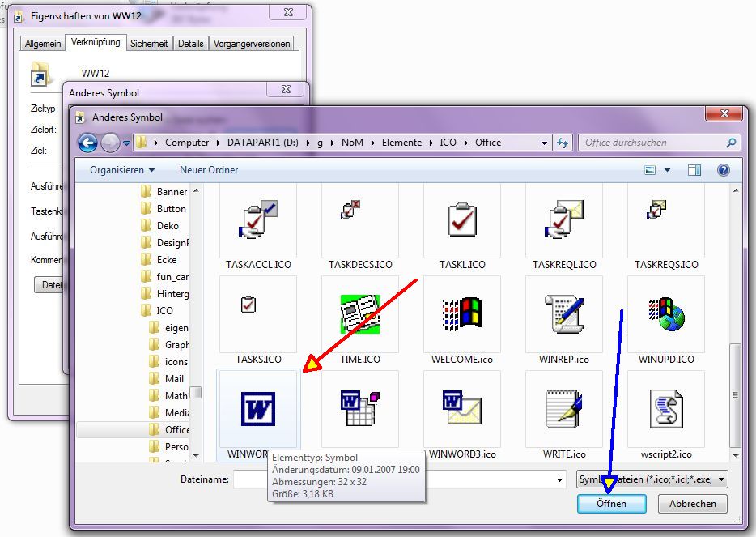This screenshot has height=537, width=756.
Task: Open the fun_car folder in the tree
Action: tap(165, 277)
